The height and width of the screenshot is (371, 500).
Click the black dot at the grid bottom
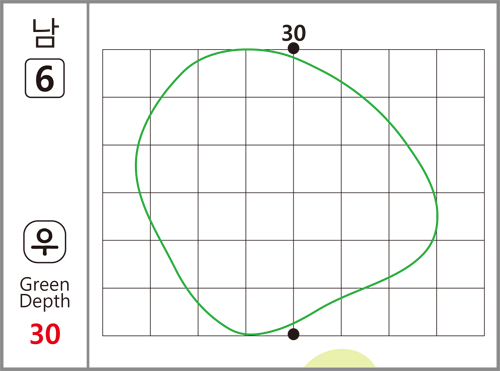point(293,334)
